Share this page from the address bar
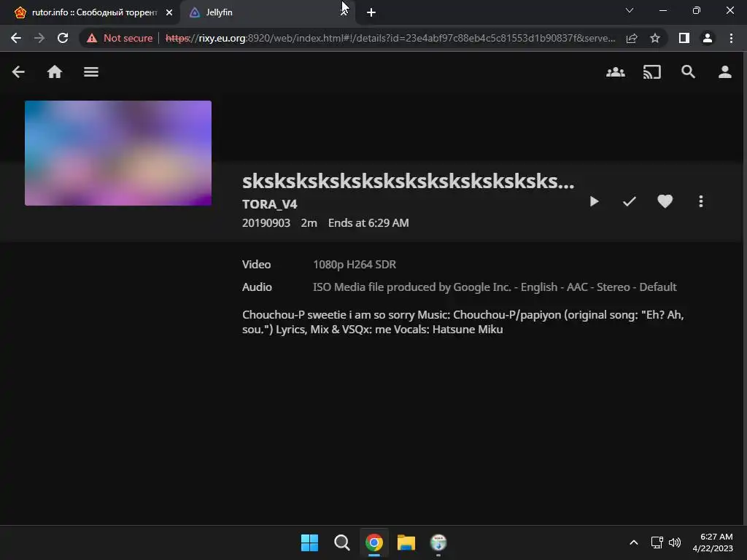This screenshot has height=560, width=747. point(632,38)
